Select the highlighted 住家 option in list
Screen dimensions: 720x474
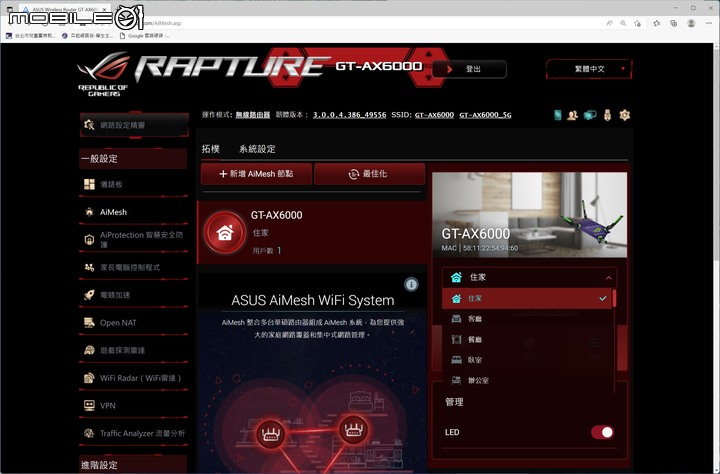tap(527, 299)
